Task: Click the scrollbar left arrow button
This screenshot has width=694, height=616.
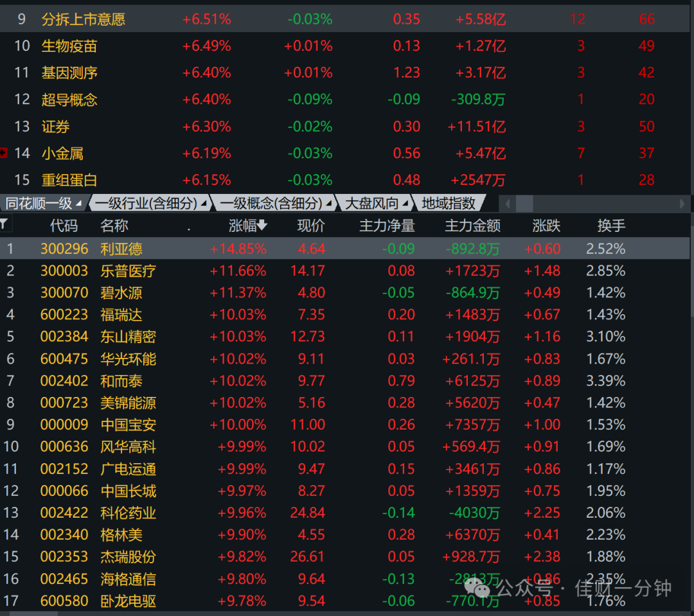Action: coord(507,204)
